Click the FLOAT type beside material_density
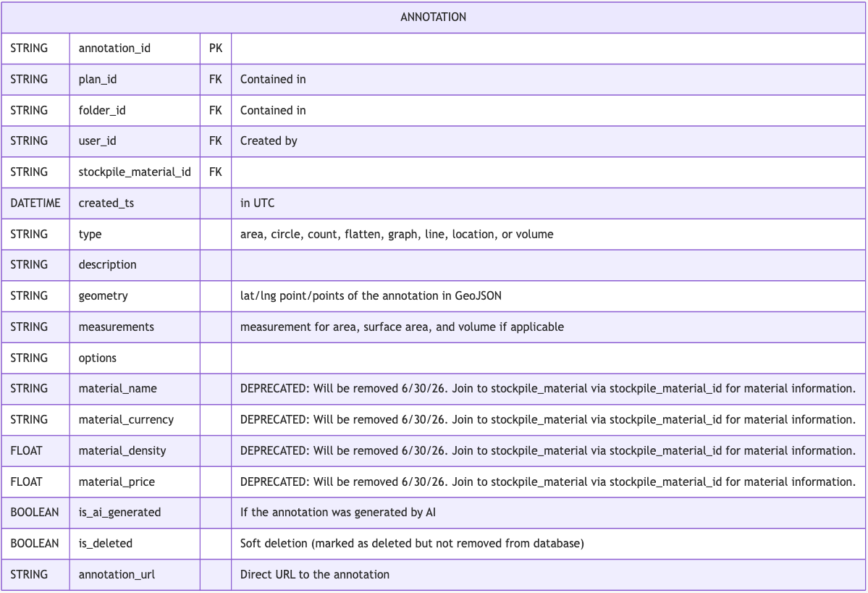The width and height of the screenshot is (868, 593). pos(26,450)
